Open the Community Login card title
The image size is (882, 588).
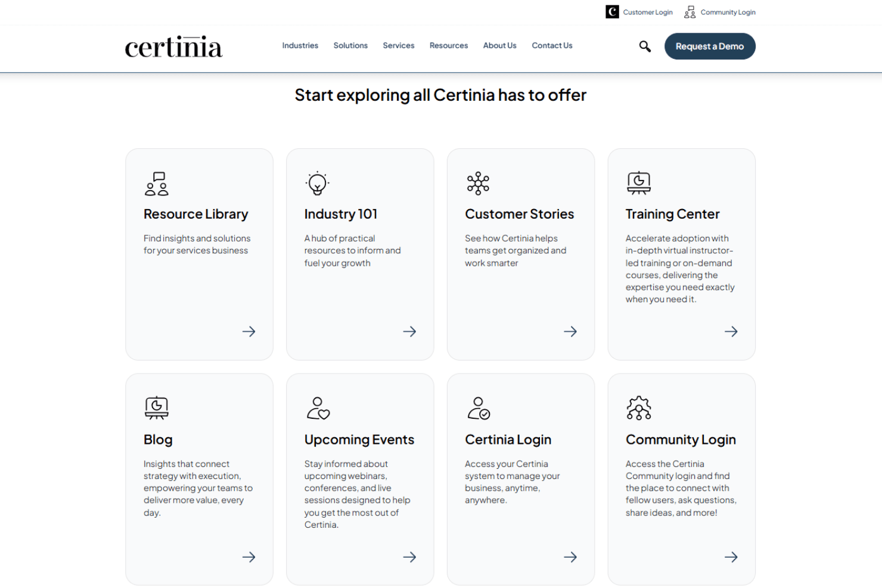click(x=681, y=440)
